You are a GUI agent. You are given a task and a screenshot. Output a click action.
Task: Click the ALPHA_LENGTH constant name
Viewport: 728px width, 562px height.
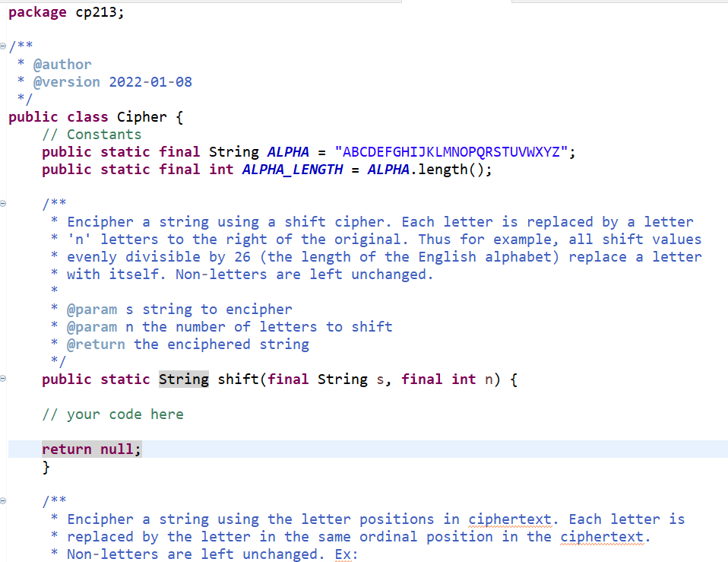coord(293,169)
